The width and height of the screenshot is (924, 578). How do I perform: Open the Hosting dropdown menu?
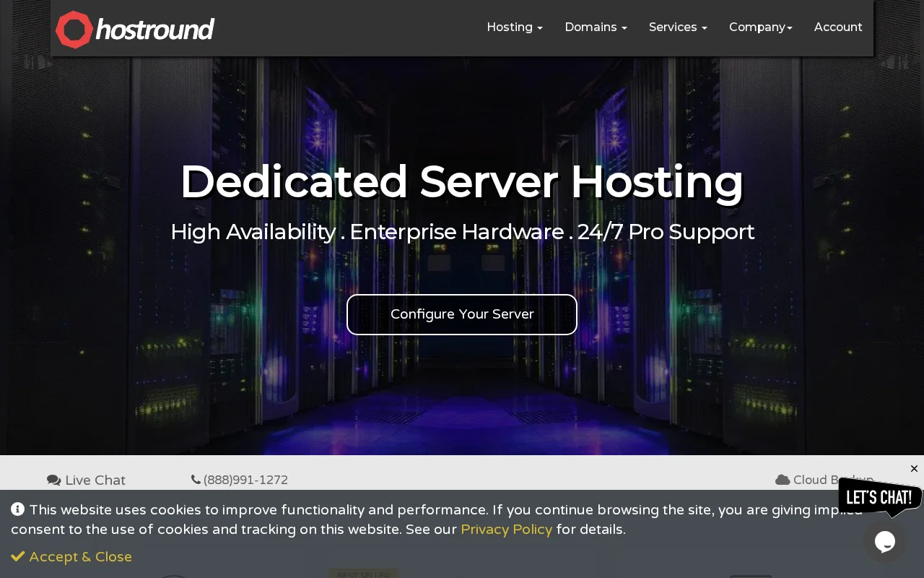[515, 27]
